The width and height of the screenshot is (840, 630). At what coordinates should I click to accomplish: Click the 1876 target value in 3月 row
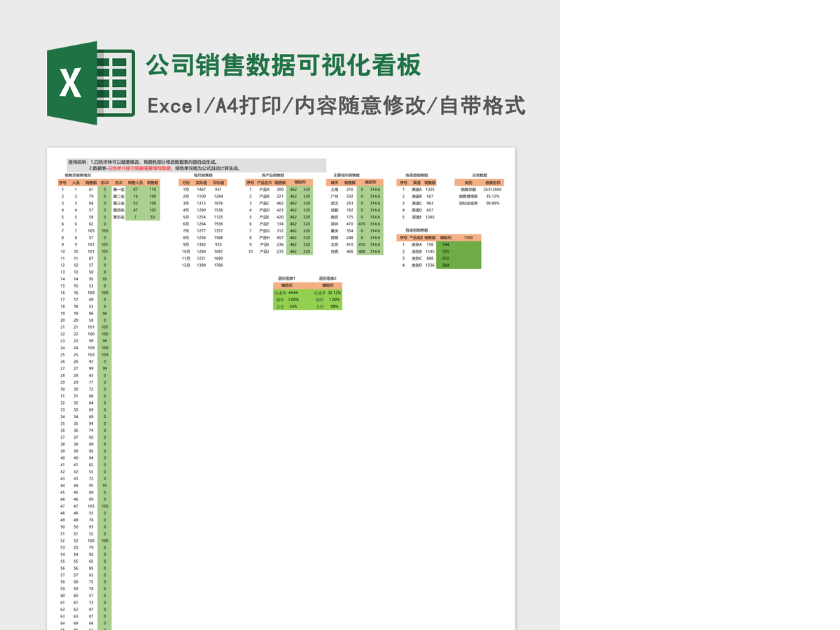pyautogui.click(x=218, y=203)
